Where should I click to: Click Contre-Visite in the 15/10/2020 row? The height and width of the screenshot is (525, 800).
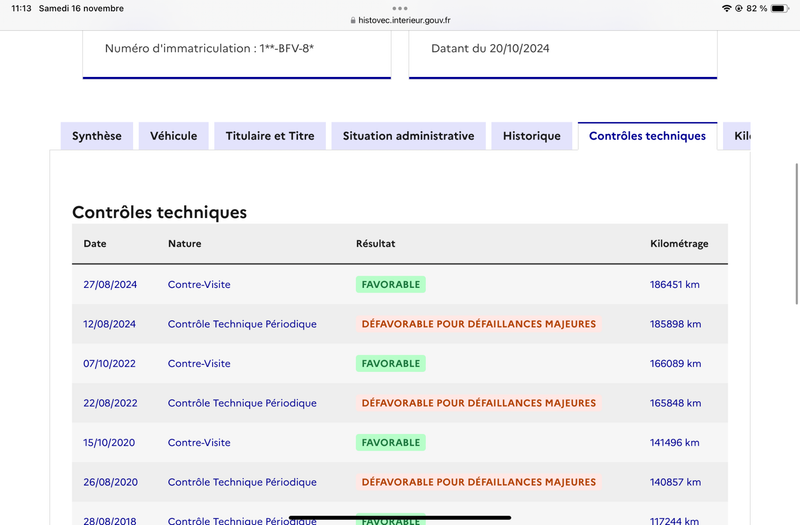199,443
